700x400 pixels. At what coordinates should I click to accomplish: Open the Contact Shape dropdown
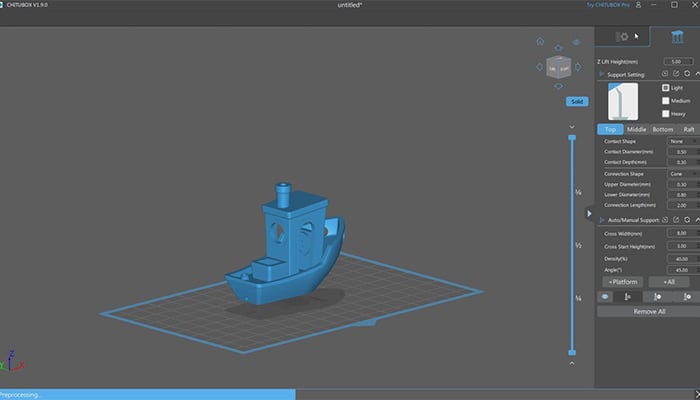coord(683,141)
